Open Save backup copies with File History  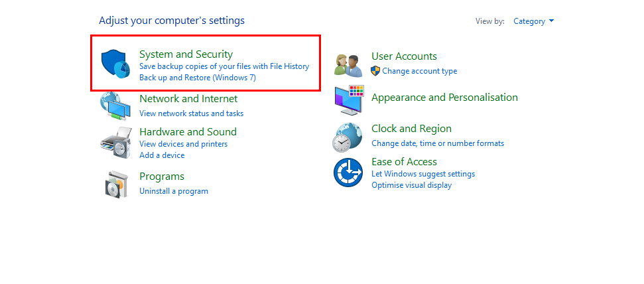[224, 66]
